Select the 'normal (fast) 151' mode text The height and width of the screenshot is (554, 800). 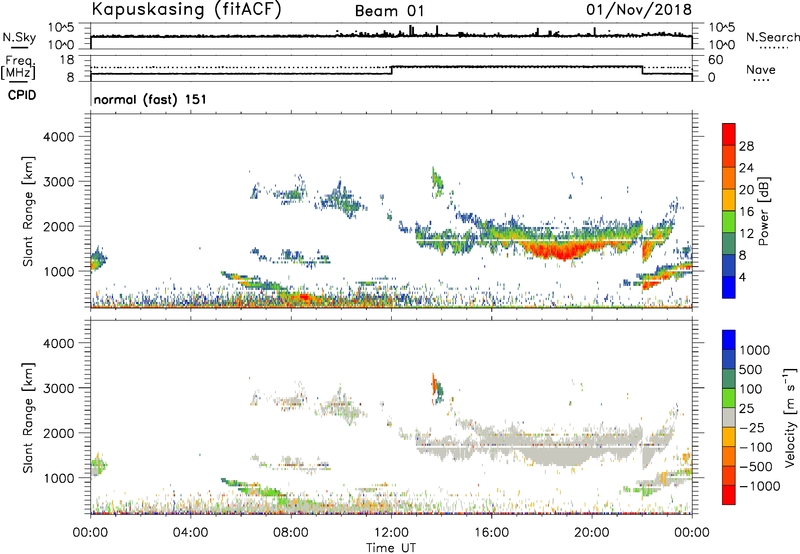click(150, 99)
